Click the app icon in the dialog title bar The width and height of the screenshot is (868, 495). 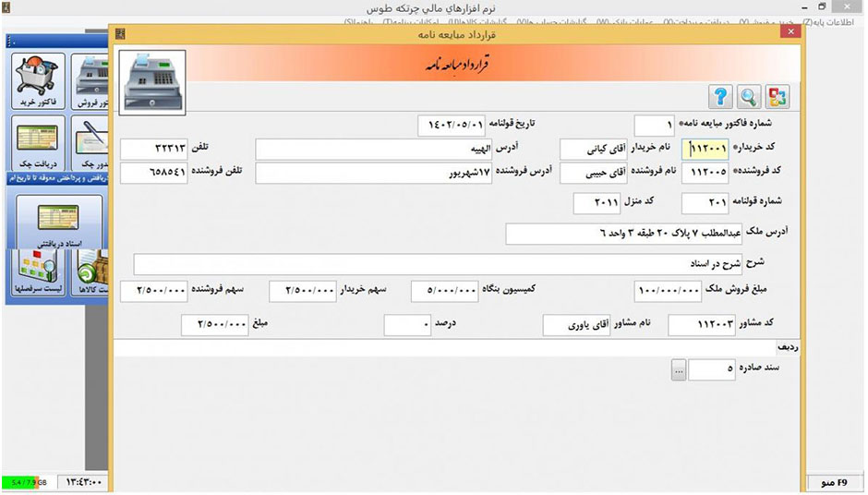(x=120, y=34)
